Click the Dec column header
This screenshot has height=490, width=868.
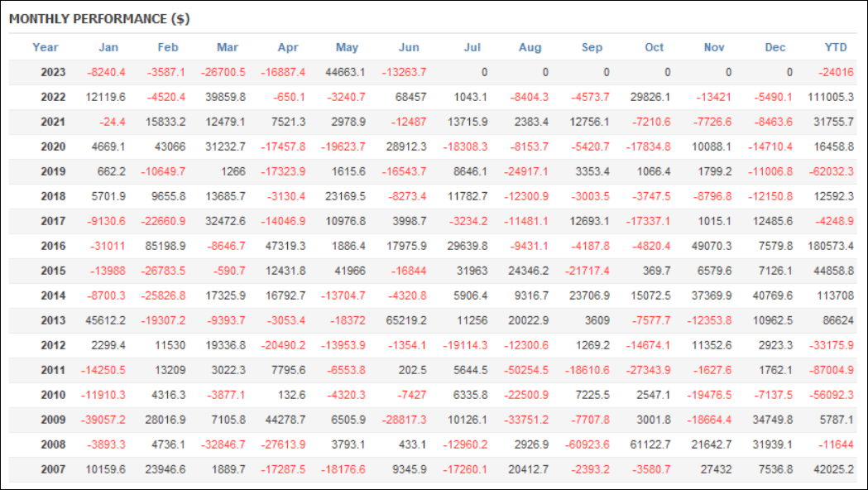(775, 48)
